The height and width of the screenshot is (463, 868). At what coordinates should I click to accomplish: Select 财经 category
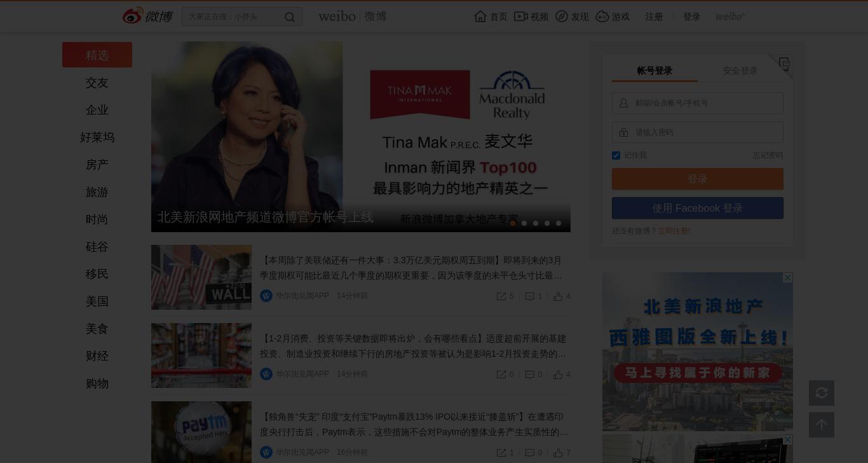pyautogui.click(x=97, y=356)
